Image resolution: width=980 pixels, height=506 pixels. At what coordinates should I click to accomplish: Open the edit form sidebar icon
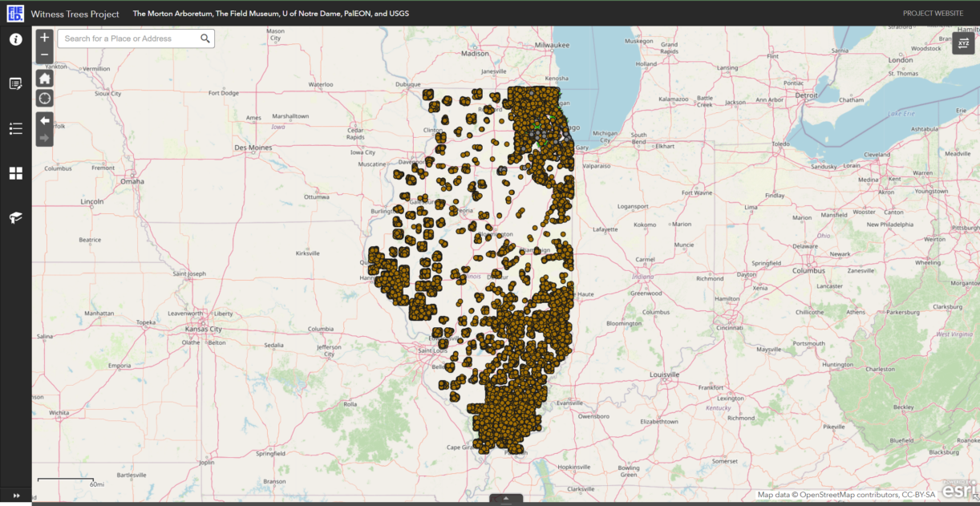click(15, 83)
